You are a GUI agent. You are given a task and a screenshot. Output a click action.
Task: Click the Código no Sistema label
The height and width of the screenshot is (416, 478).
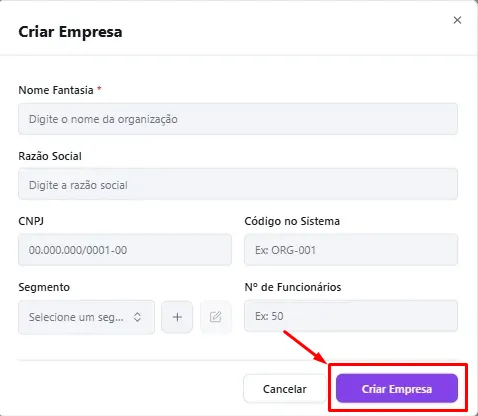(292, 221)
